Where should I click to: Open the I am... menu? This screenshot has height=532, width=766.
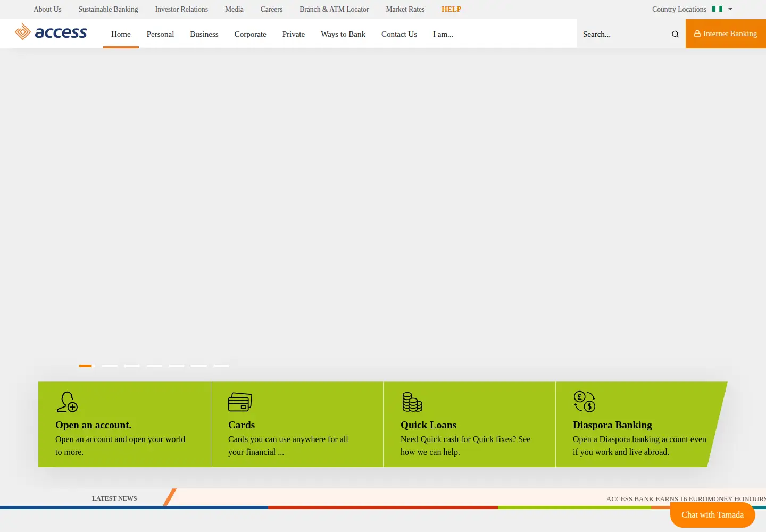coord(443,34)
